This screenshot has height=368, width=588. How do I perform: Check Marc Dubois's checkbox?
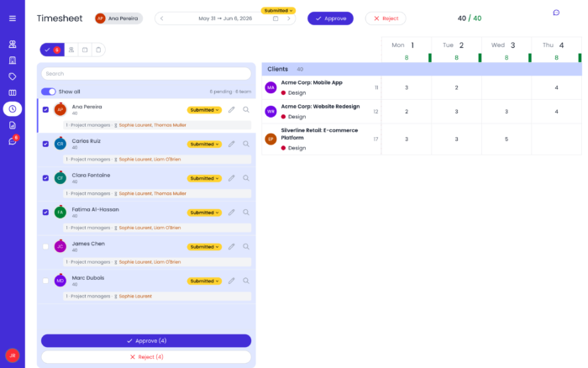(45, 281)
